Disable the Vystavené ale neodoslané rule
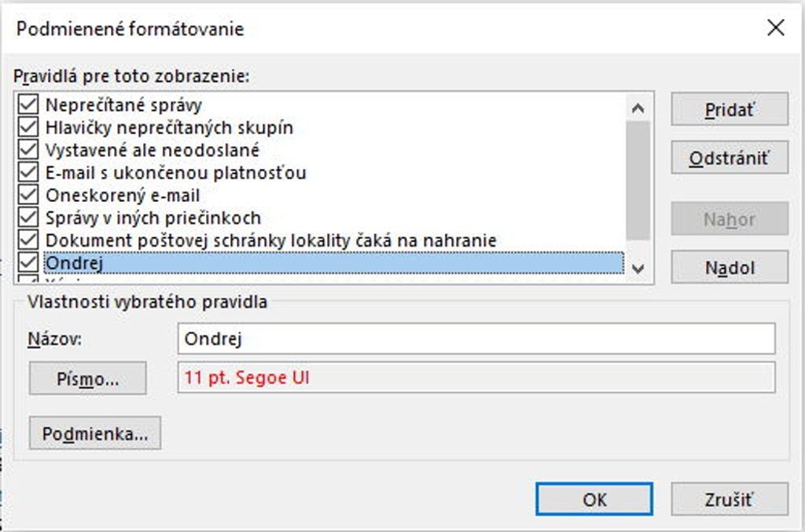805x532 pixels. (28, 149)
